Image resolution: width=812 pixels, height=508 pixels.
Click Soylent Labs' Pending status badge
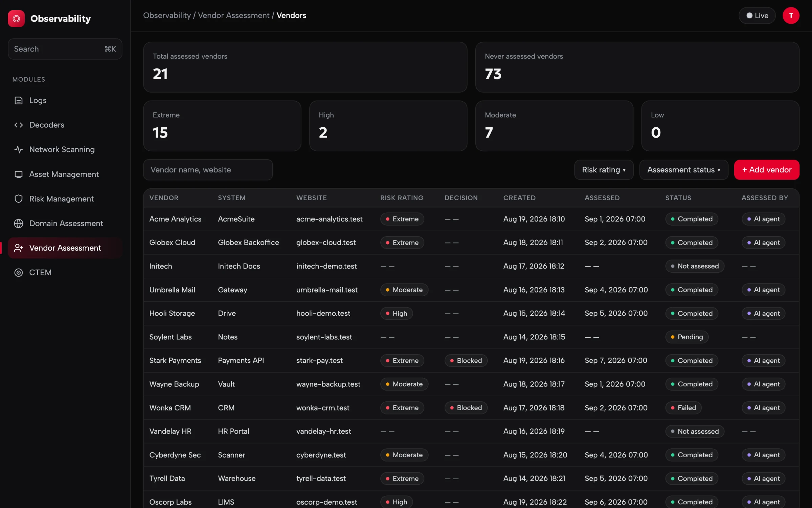[x=686, y=337]
